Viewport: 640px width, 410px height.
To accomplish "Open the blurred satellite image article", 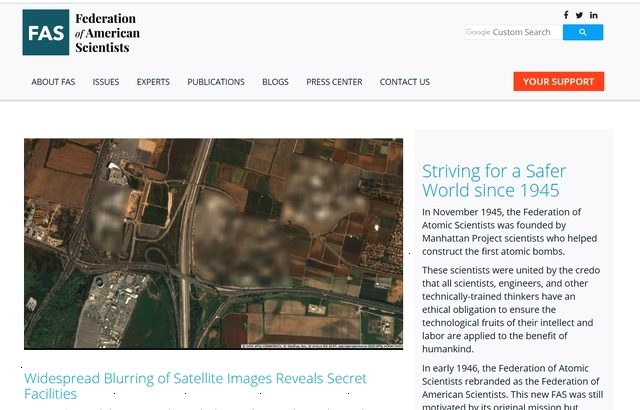I will point(213,244).
